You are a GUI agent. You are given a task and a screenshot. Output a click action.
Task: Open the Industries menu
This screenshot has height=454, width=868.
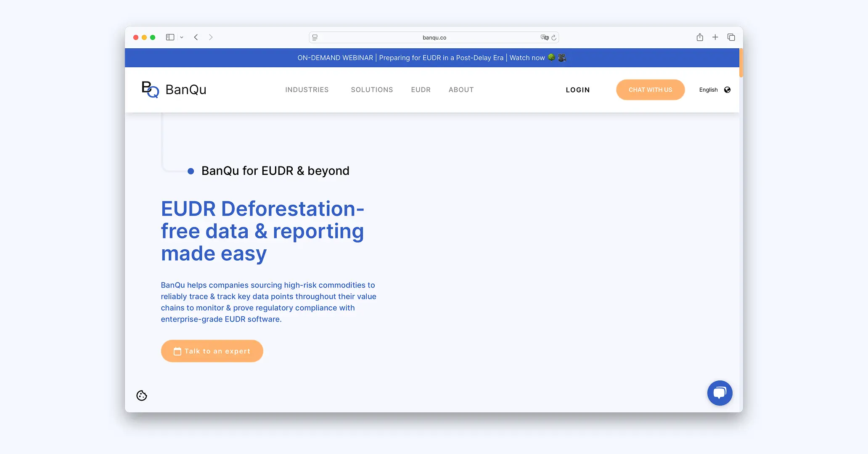(x=307, y=90)
